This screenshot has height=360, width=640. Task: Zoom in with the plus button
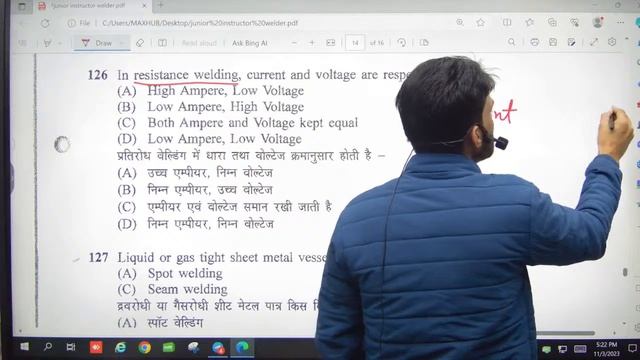312,43
